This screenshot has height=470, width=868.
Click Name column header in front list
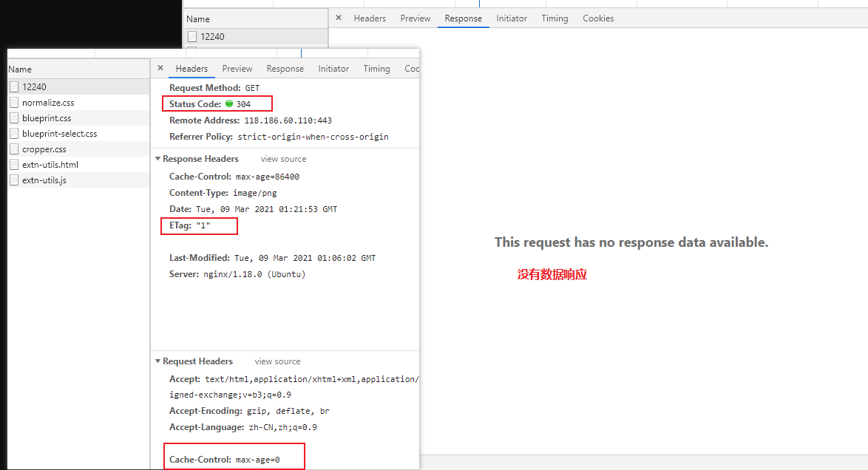78,69
